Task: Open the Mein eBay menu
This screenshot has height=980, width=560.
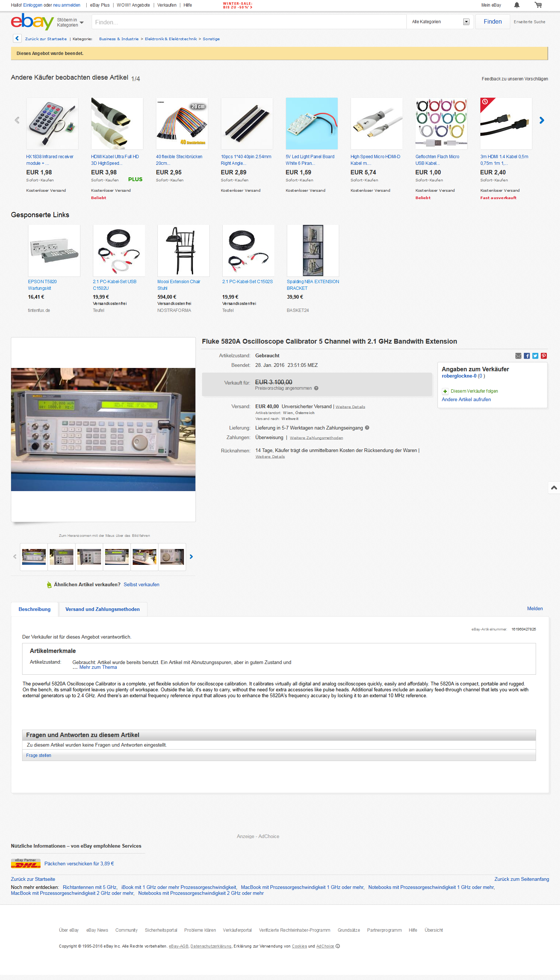Action: click(x=491, y=5)
